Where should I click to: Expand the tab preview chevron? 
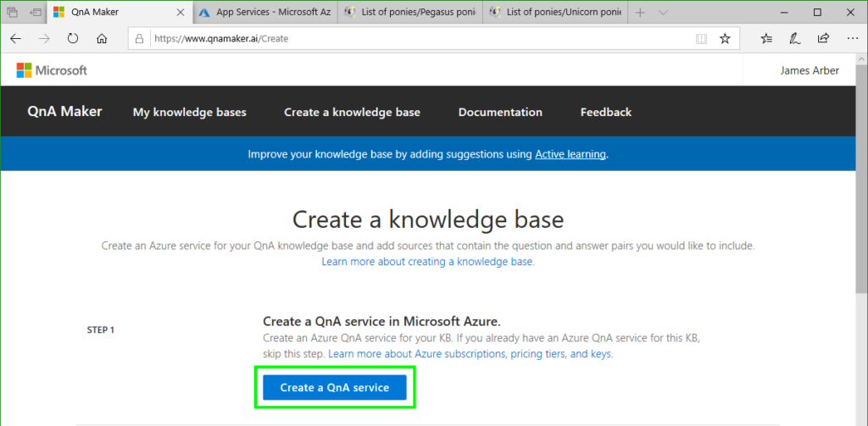tap(665, 12)
